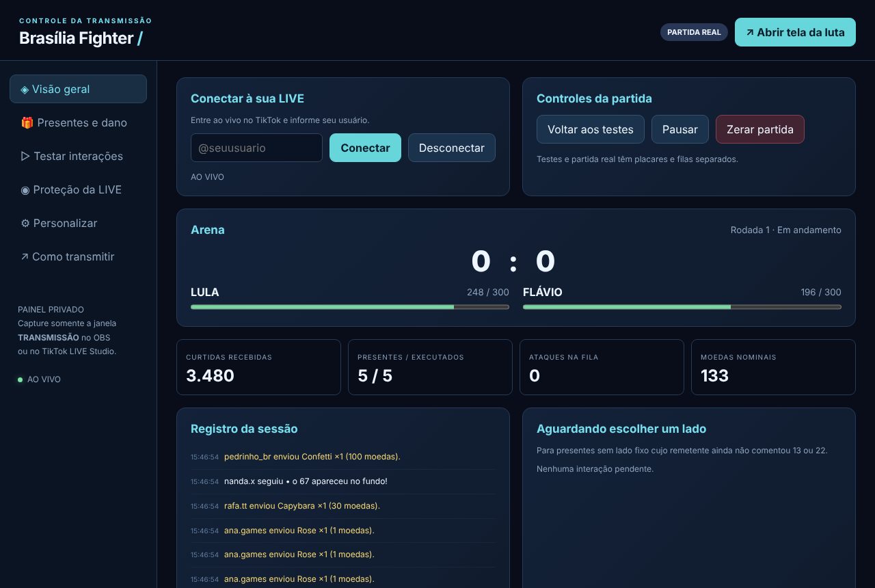Screen dimensions: 875x588
Task: Click the arrow icon beside Como transmitir
Action: [25, 256]
